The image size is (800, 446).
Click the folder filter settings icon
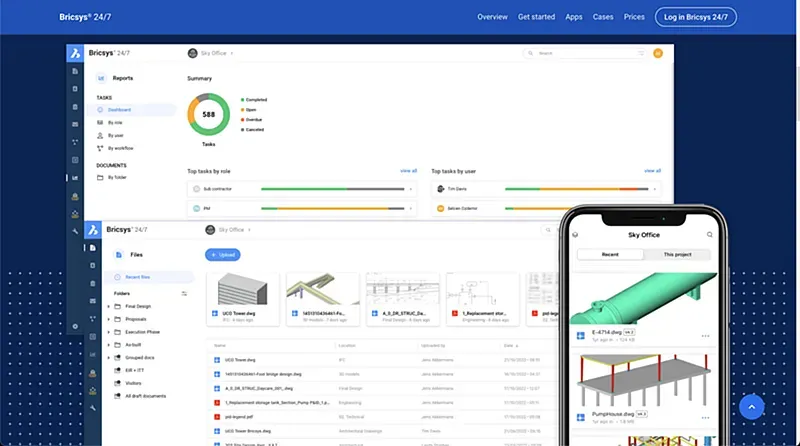click(184, 293)
